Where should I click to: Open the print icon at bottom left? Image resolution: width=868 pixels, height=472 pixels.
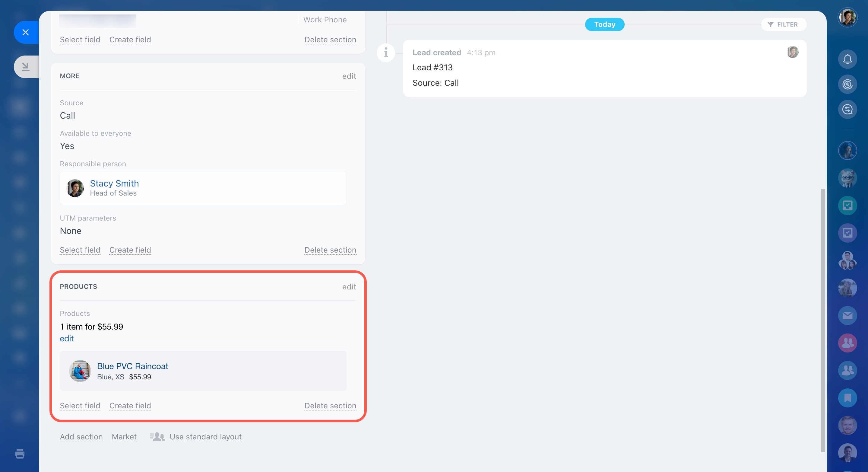(20, 454)
